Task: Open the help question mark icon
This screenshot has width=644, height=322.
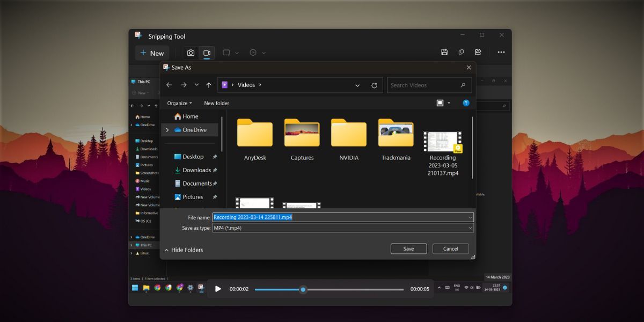Action: (x=466, y=103)
